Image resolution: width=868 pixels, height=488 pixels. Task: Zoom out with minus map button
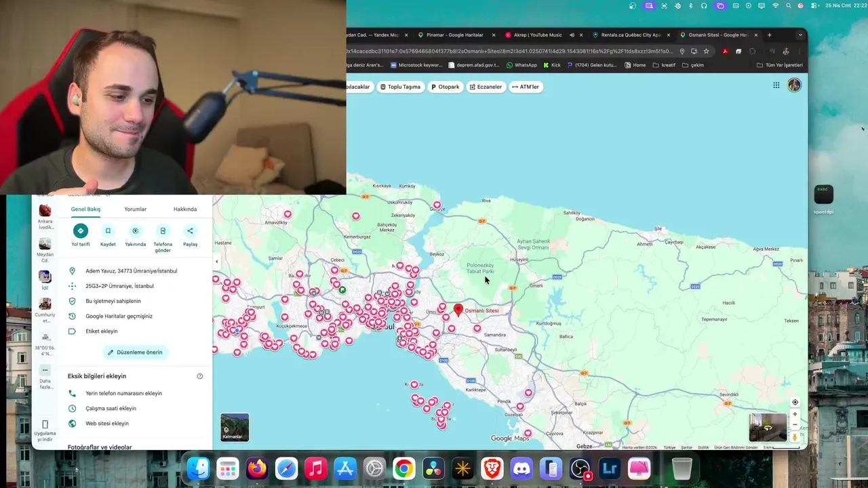pos(795,426)
